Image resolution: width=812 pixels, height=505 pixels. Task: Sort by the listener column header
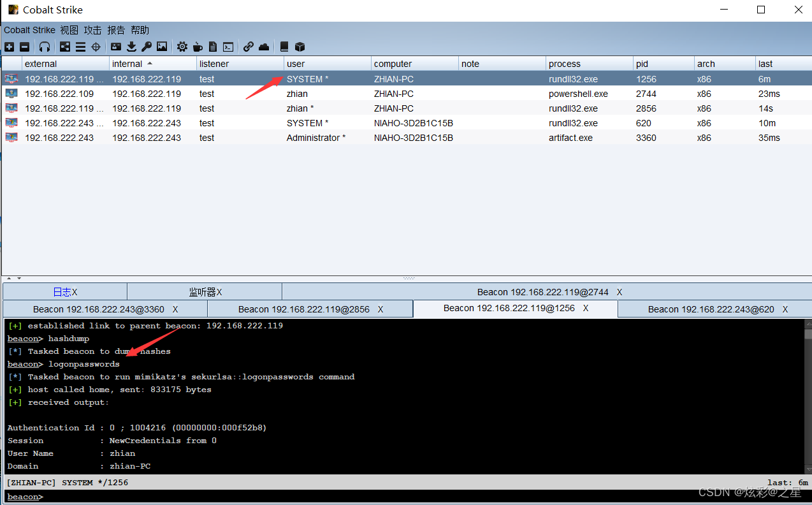[240, 64]
